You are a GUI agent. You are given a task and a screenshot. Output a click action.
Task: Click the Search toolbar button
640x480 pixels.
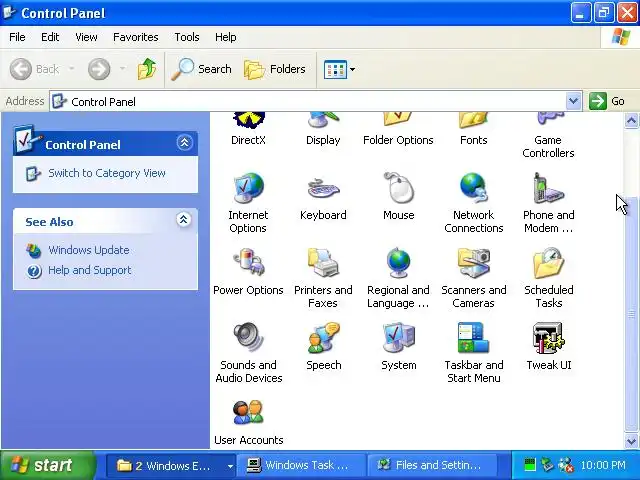point(201,69)
